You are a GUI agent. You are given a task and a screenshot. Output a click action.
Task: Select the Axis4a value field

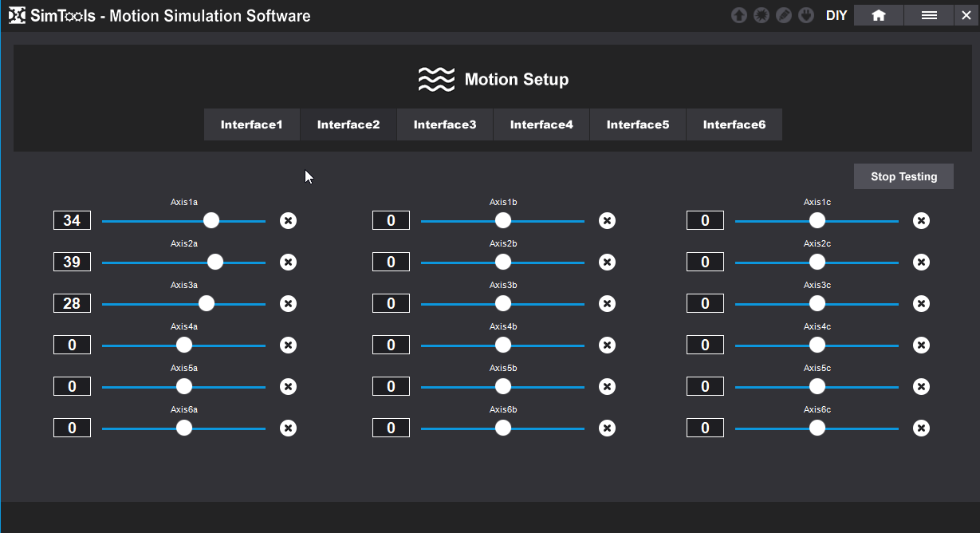[72, 345]
